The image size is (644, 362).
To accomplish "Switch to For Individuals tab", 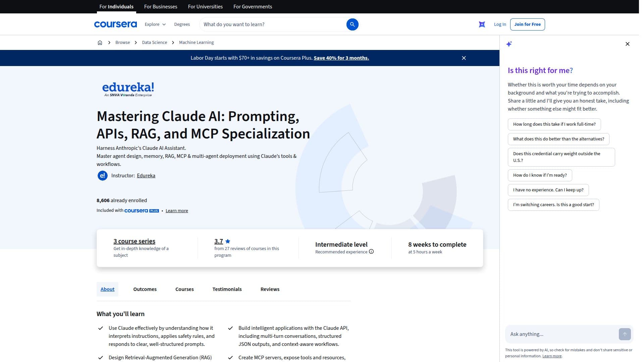I will click(116, 7).
